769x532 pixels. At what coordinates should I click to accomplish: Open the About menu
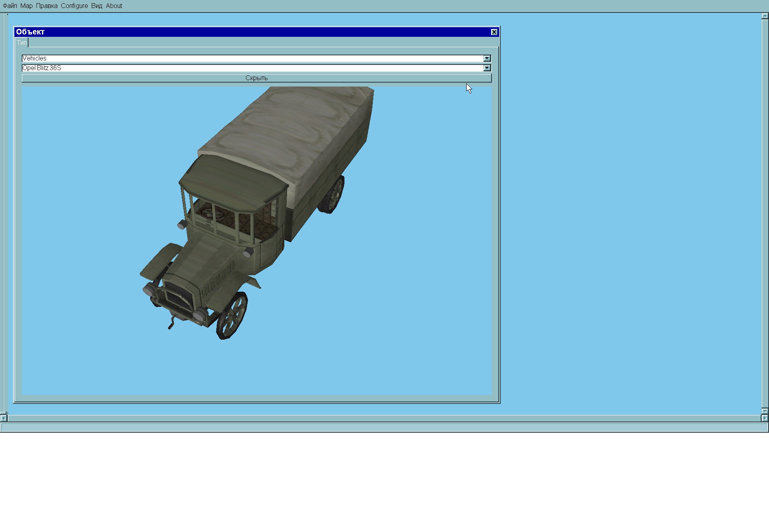click(x=114, y=6)
